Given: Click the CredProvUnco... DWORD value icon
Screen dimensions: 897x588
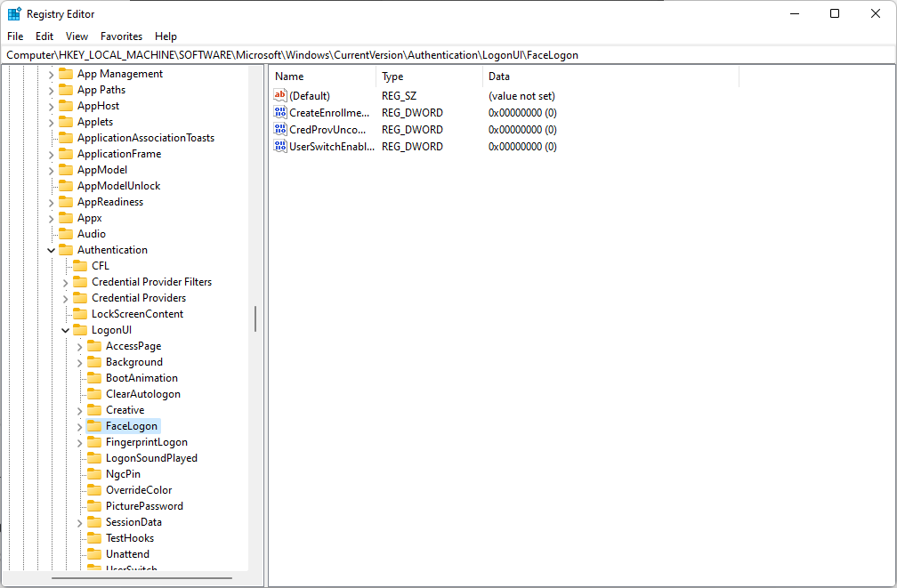Looking at the screenshot, I should click(280, 130).
